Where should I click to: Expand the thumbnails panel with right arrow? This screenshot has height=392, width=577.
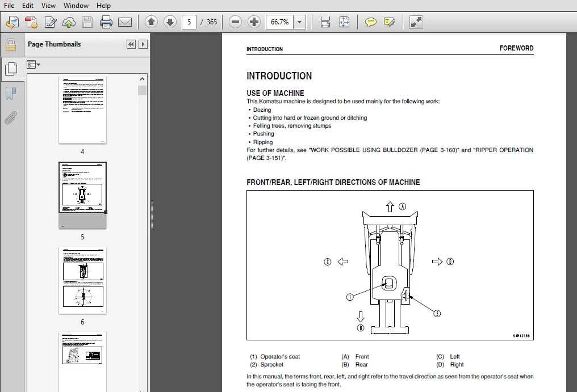coord(143,44)
